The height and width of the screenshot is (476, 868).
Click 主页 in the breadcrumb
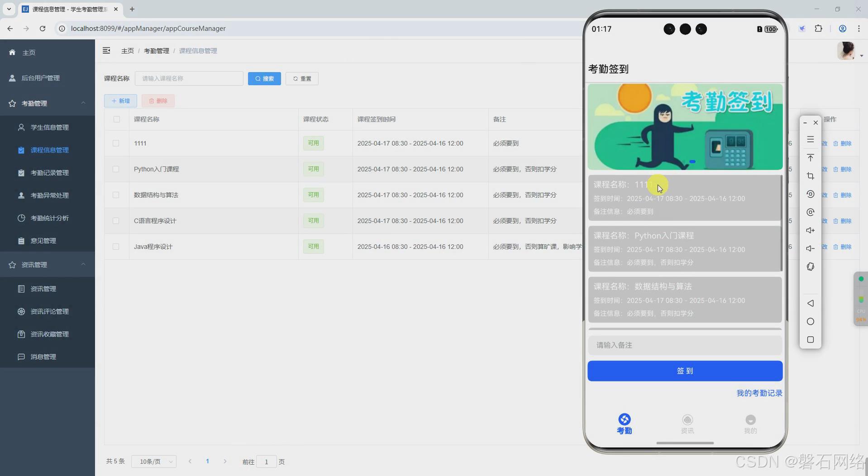click(128, 51)
